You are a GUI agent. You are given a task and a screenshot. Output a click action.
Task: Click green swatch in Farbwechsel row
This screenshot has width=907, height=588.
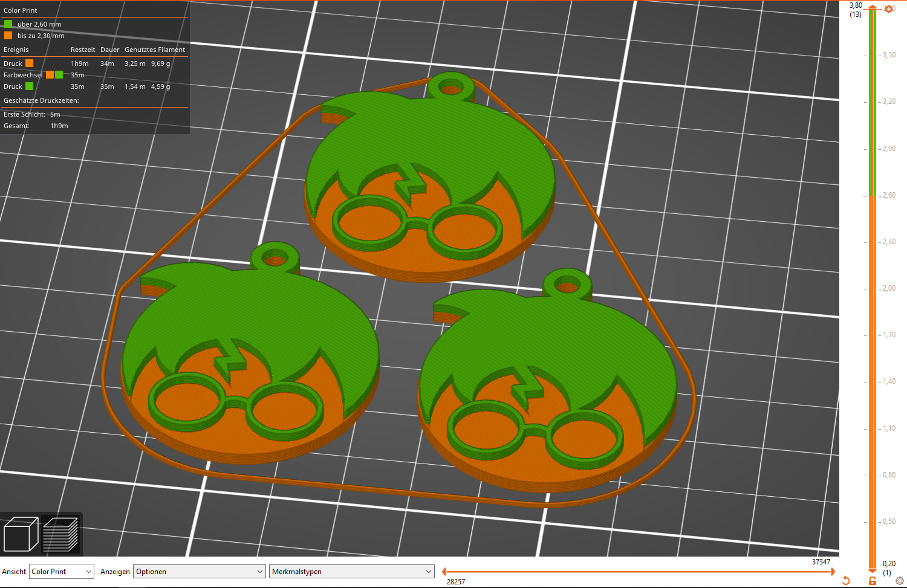pyautogui.click(x=59, y=74)
